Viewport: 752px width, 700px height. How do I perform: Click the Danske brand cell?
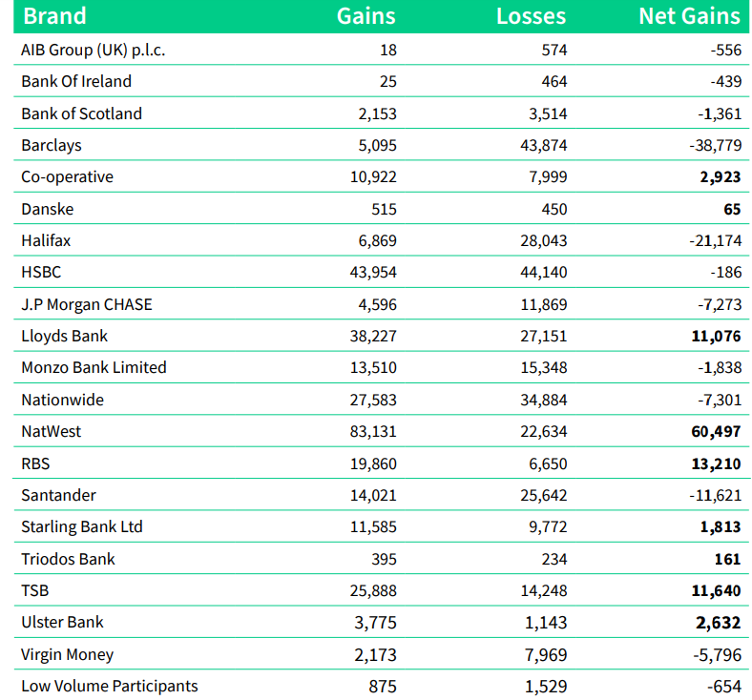point(47,209)
